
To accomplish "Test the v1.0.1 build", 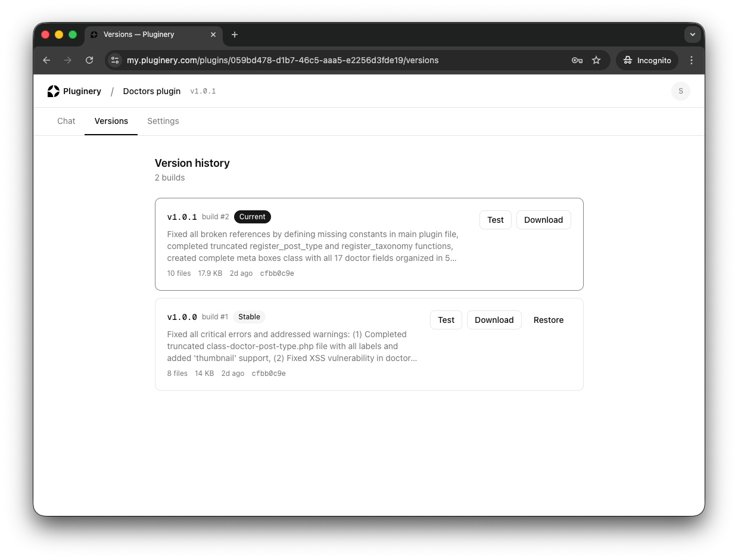I will pyautogui.click(x=495, y=220).
